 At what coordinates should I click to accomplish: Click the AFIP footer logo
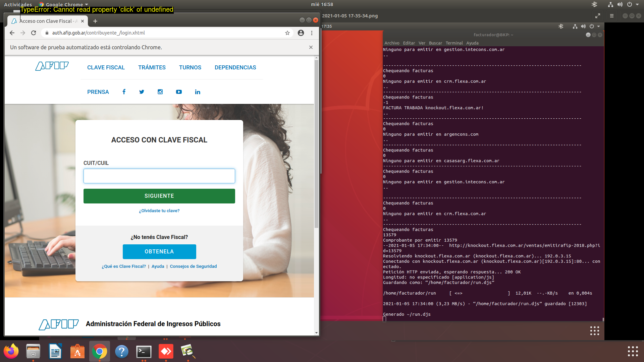click(x=59, y=324)
